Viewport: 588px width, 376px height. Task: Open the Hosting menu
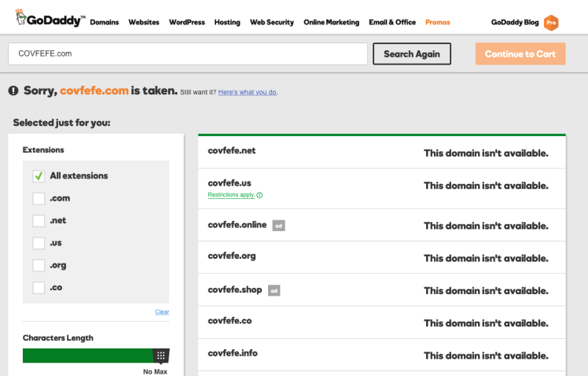pyautogui.click(x=227, y=23)
